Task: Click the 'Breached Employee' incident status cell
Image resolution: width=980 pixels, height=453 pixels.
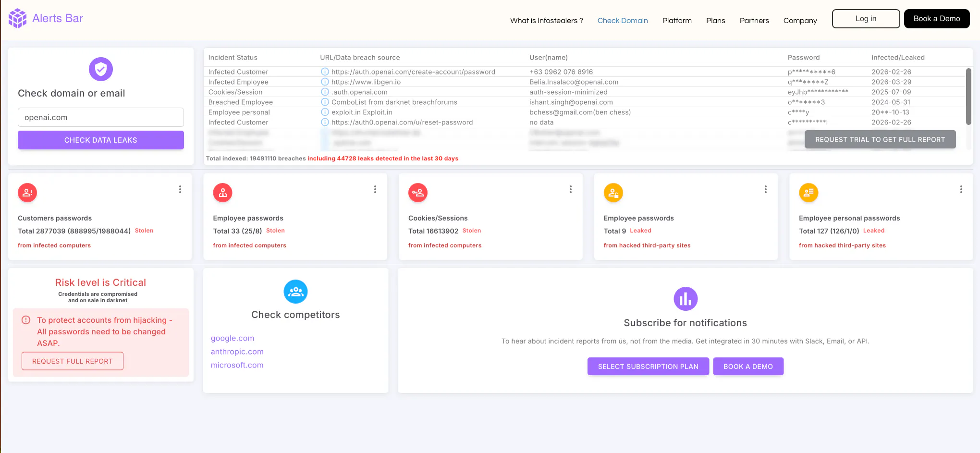Action: [241, 102]
